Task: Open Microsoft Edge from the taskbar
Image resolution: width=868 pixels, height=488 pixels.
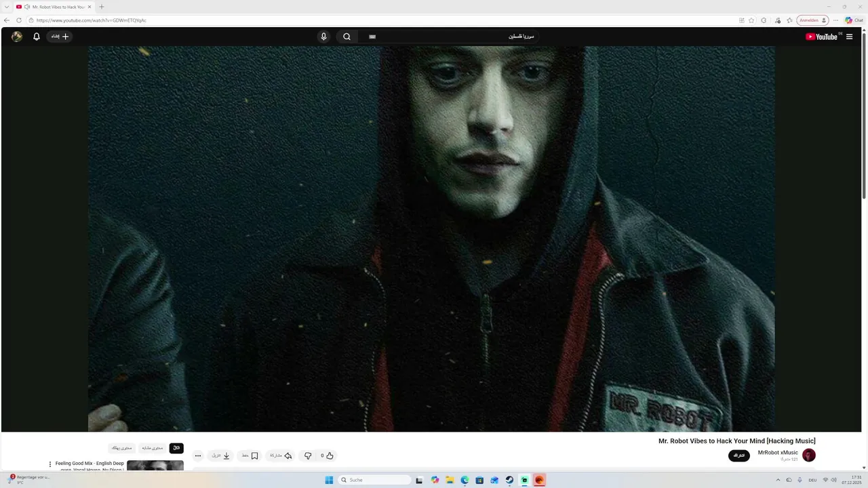Action: tap(465, 480)
